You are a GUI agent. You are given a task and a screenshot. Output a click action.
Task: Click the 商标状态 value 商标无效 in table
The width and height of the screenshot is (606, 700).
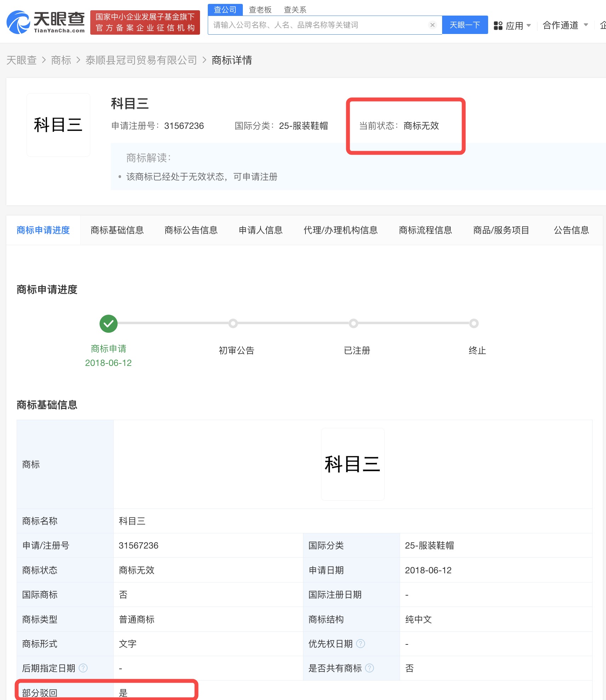[137, 570]
